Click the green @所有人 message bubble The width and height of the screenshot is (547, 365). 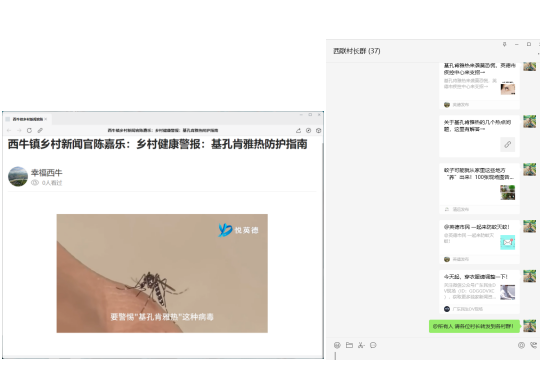[474, 326]
